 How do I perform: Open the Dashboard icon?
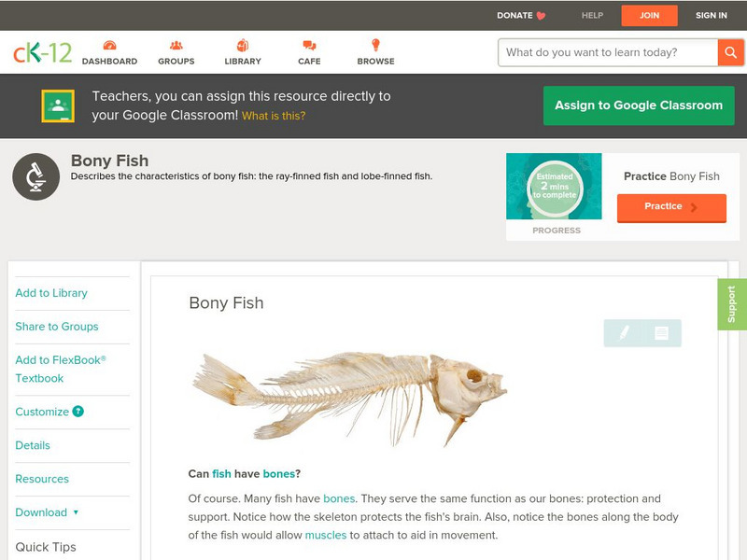pyautogui.click(x=109, y=46)
